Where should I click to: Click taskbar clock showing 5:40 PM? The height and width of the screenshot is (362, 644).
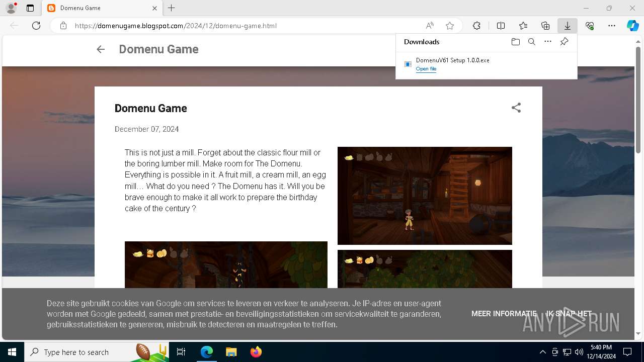[x=601, y=352]
